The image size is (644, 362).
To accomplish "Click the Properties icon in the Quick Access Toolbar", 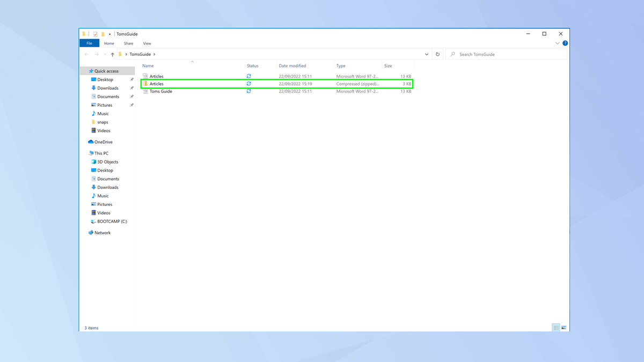I will [x=95, y=34].
